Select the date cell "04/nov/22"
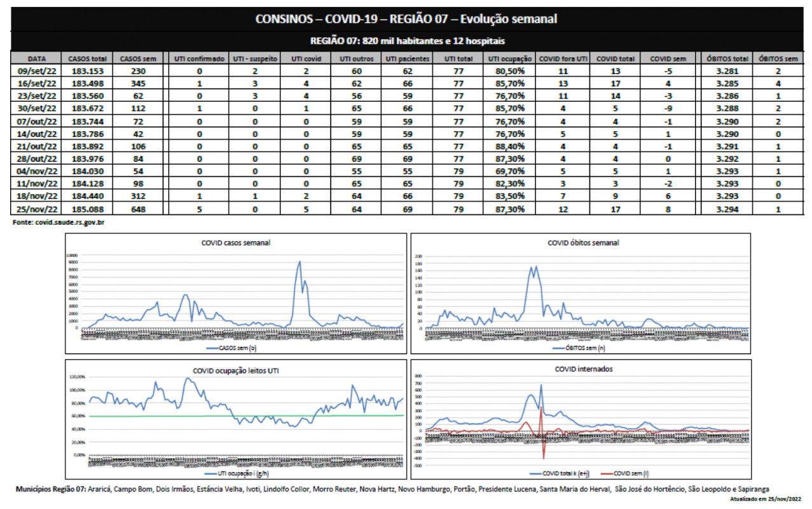The height and width of the screenshot is (509, 812). coord(37,171)
